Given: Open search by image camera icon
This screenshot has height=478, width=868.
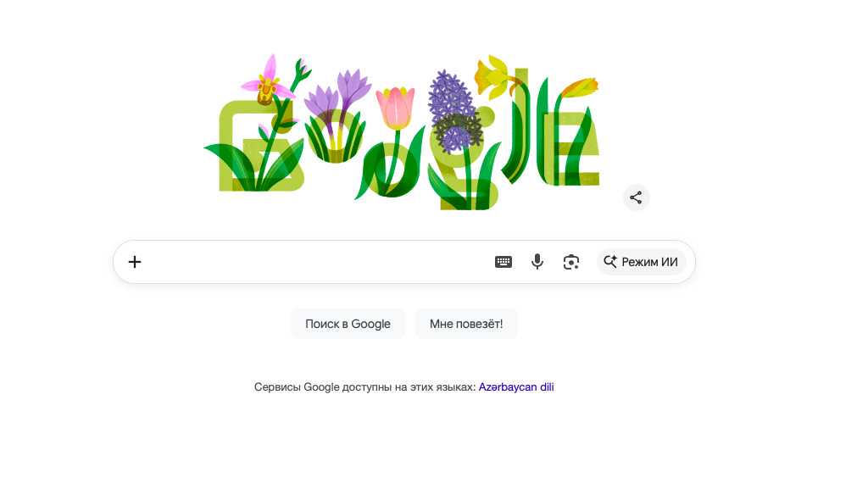Looking at the screenshot, I should [x=571, y=262].
